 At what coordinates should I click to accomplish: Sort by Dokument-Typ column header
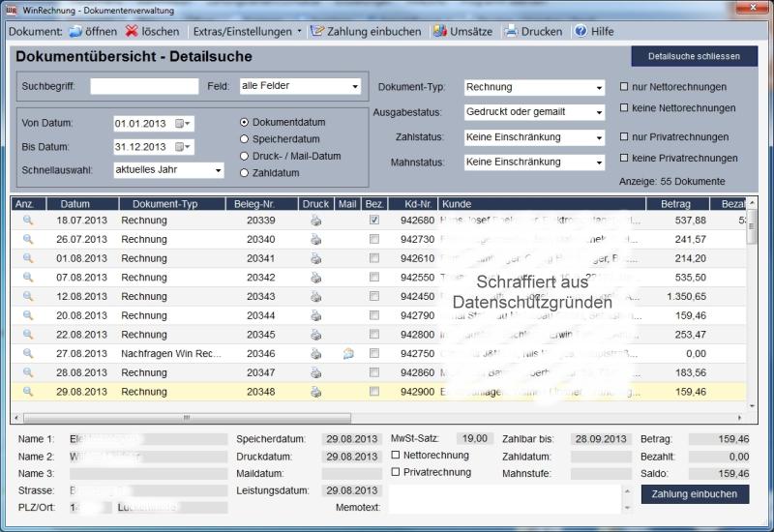point(172,204)
